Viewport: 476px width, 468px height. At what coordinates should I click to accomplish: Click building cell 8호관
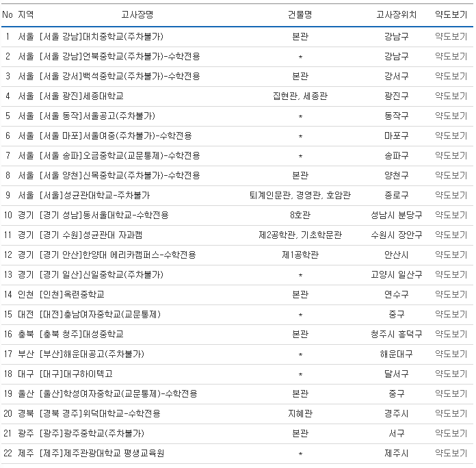(x=300, y=216)
